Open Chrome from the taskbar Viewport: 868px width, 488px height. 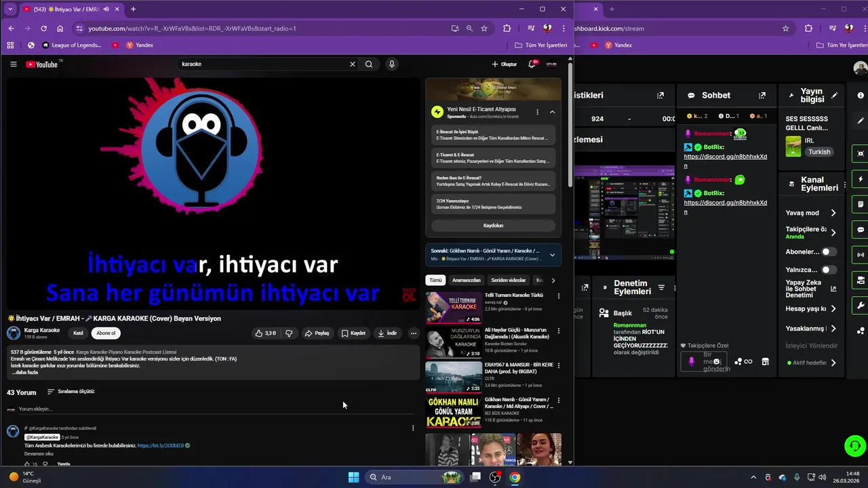click(515, 477)
